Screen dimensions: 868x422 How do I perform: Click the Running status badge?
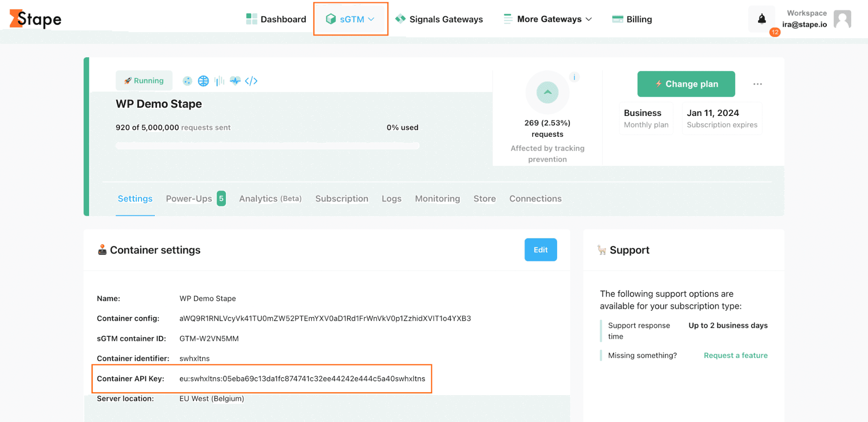coord(144,81)
